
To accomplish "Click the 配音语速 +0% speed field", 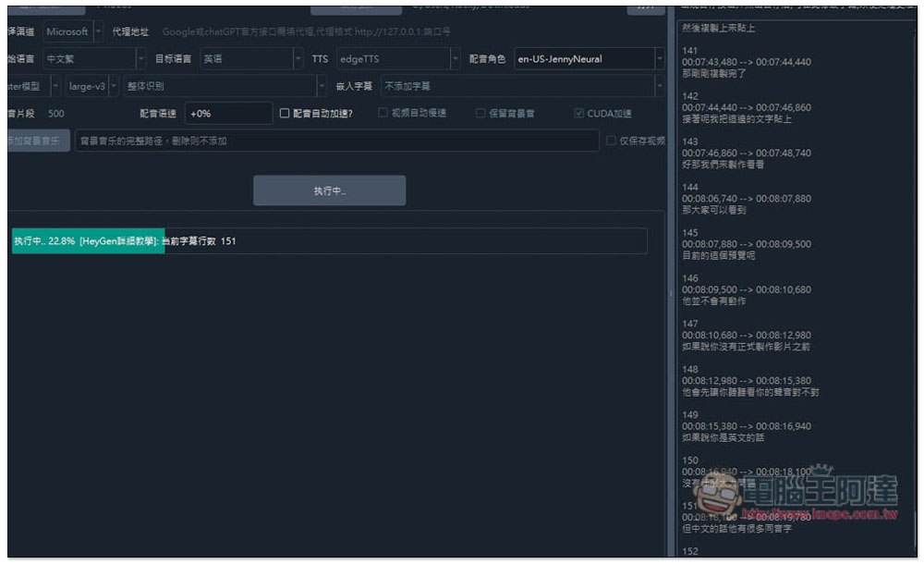I will tap(228, 114).
